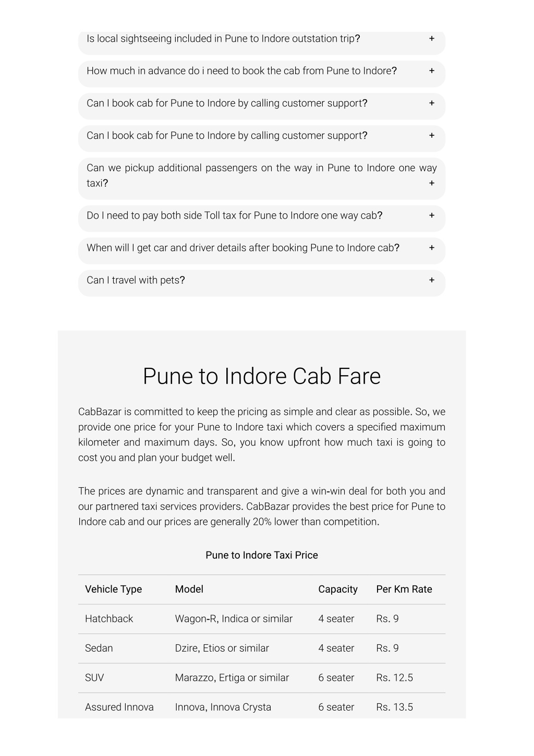Click plus icon for pets question

coord(431,280)
